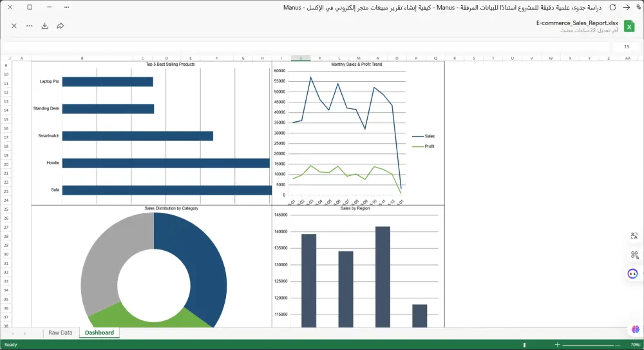Select row 32 header
This screenshot has height=350, width=644.
(x=6, y=272)
